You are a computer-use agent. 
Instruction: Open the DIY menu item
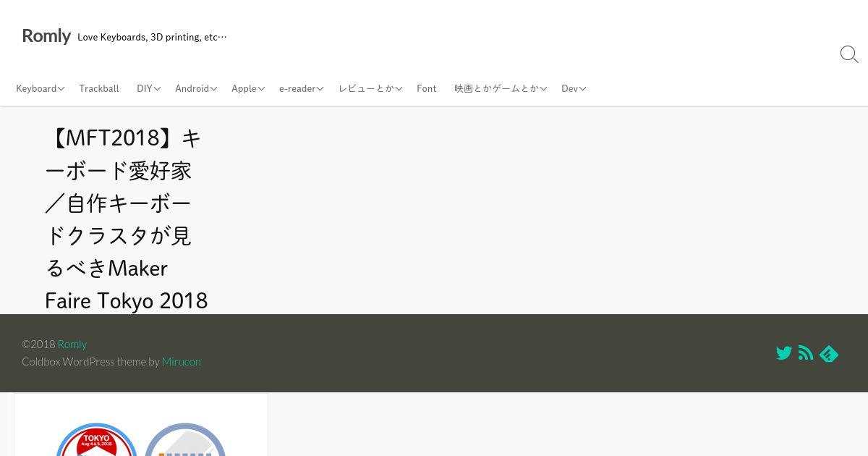pyautogui.click(x=145, y=88)
